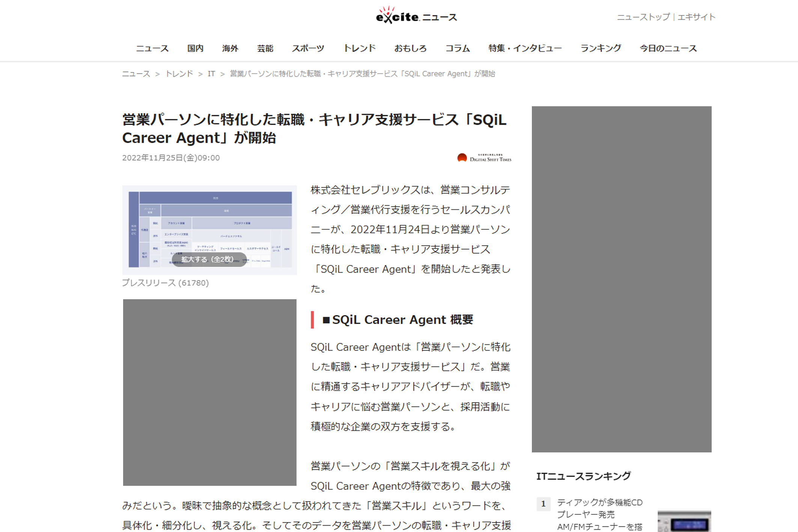Select ニュース in the navigation menu
The width and height of the screenshot is (798, 532).
pos(152,48)
